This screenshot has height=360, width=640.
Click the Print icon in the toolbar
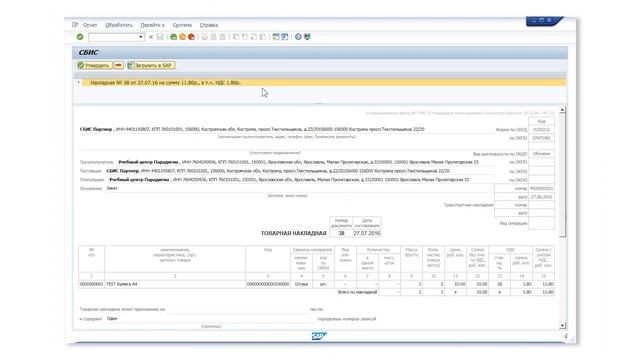(204, 37)
